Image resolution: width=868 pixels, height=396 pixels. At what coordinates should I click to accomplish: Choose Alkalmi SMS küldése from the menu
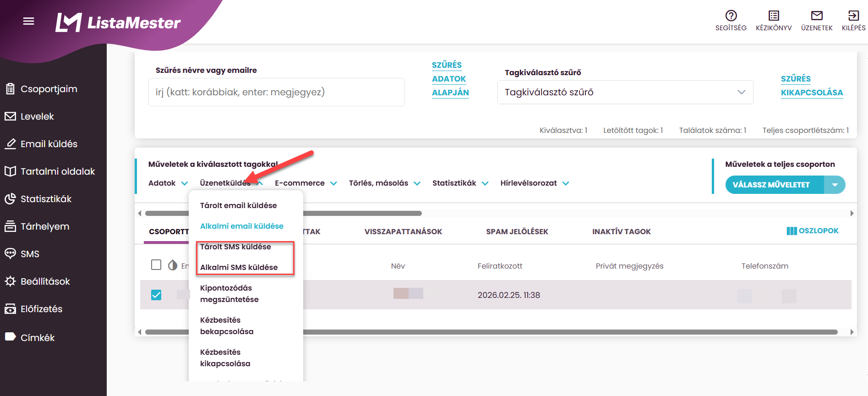pos(239,267)
